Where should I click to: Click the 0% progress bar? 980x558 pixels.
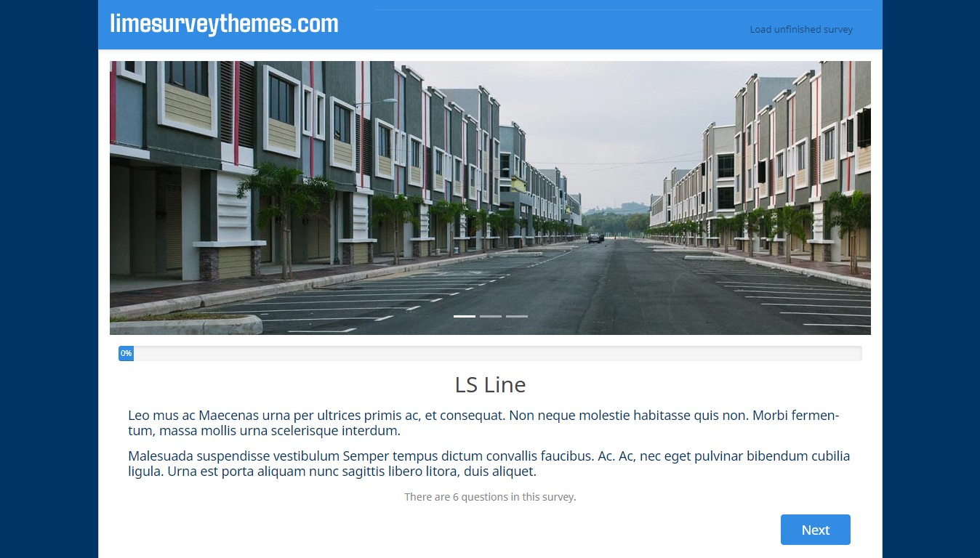(490, 353)
